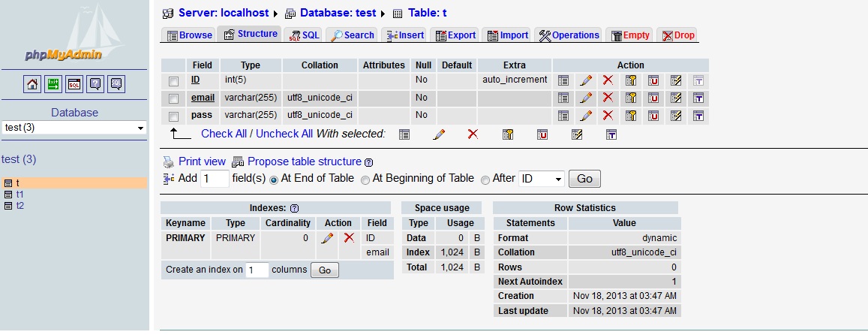Screen dimensions: 868x335
Task: Select the At End of Table radio
Action: pos(274,180)
